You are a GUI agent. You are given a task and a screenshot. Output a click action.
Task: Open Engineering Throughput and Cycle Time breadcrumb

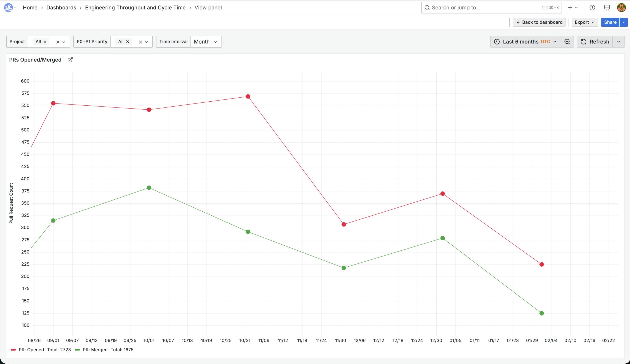135,8
